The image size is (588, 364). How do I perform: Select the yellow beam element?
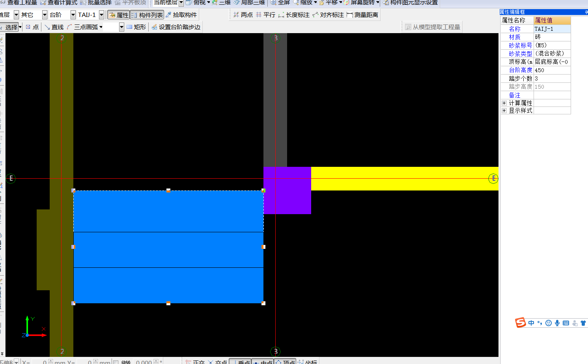pyautogui.click(x=405, y=179)
